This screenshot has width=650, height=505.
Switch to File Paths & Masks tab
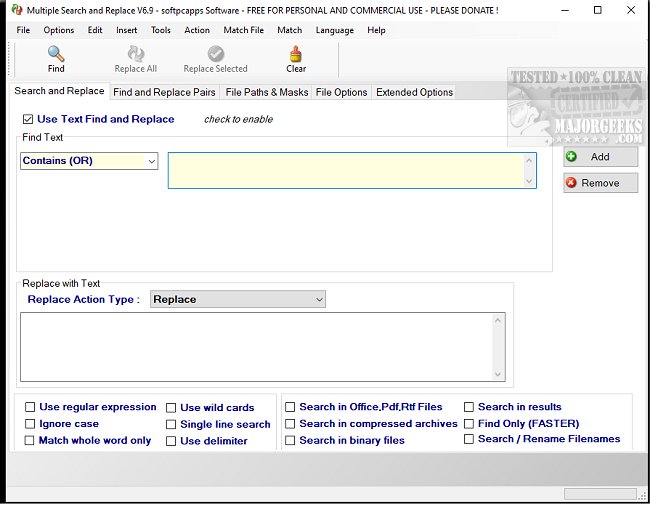tap(267, 92)
